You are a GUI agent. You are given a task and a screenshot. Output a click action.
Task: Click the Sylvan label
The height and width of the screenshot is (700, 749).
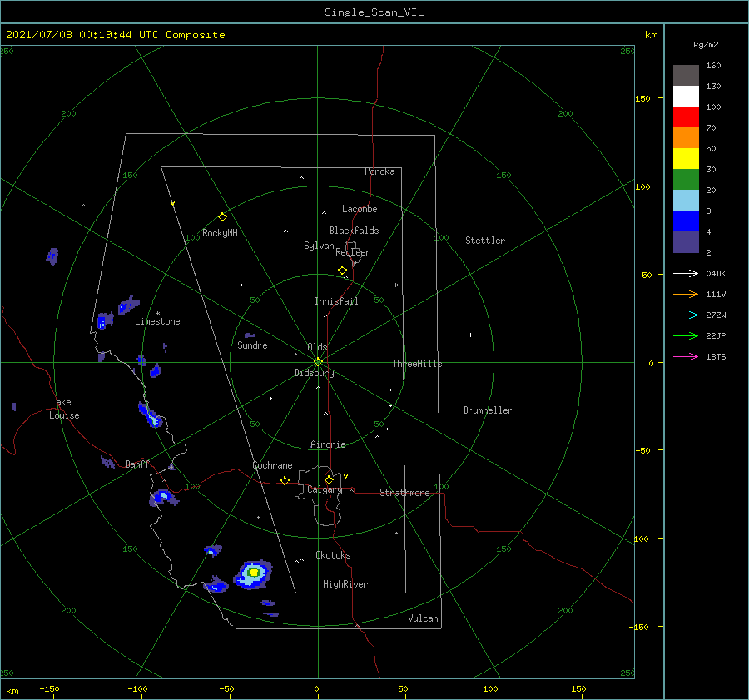[x=319, y=246]
